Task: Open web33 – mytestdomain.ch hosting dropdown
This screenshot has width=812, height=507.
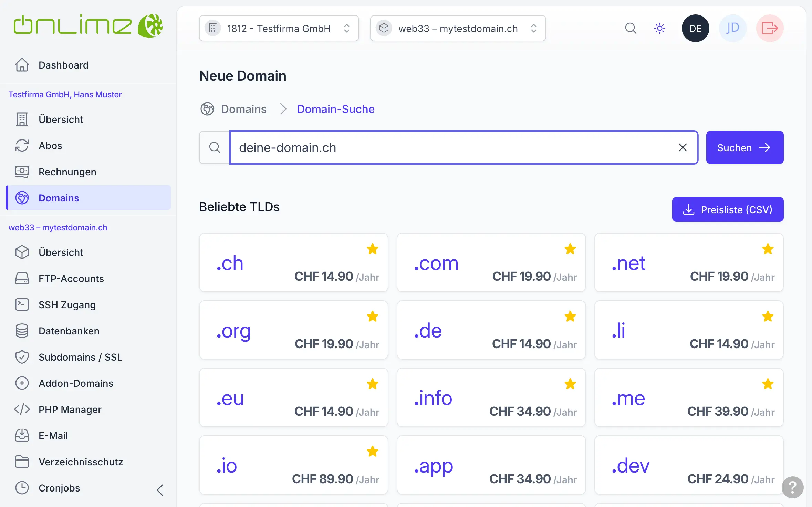Action: click(x=458, y=28)
